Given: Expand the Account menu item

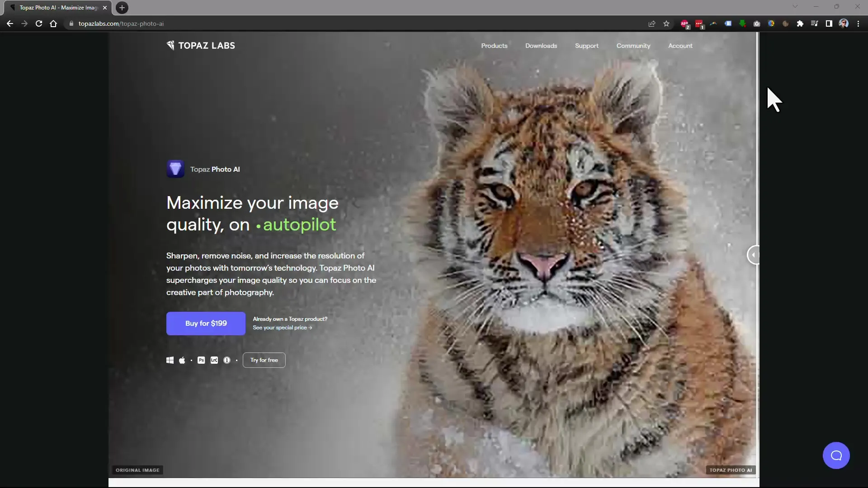Looking at the screenshot, I should click(x=680, y=45).
